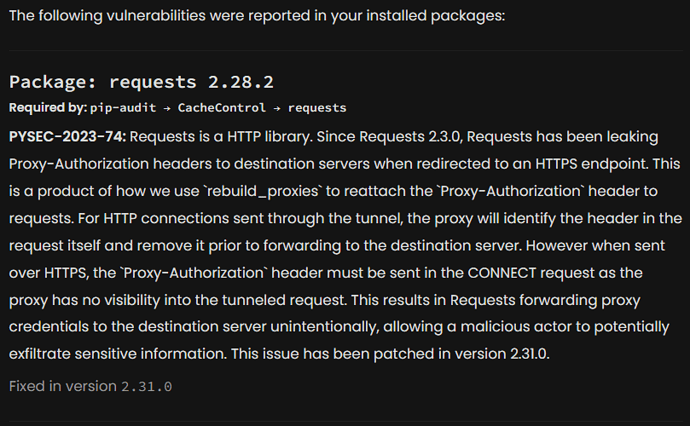This screenshot has height=426, width=690.
Task: Click version number 2.28.2 in heading
Action: pos(241,82)
